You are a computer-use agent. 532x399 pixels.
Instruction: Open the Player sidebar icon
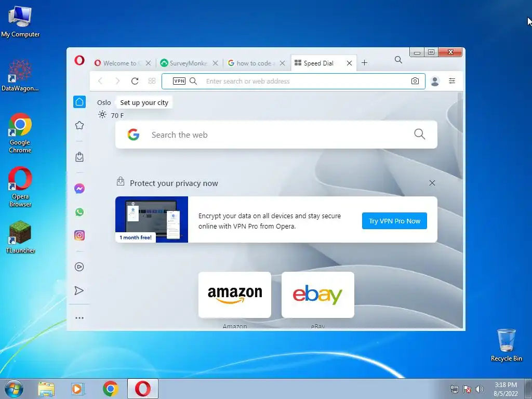79,267
